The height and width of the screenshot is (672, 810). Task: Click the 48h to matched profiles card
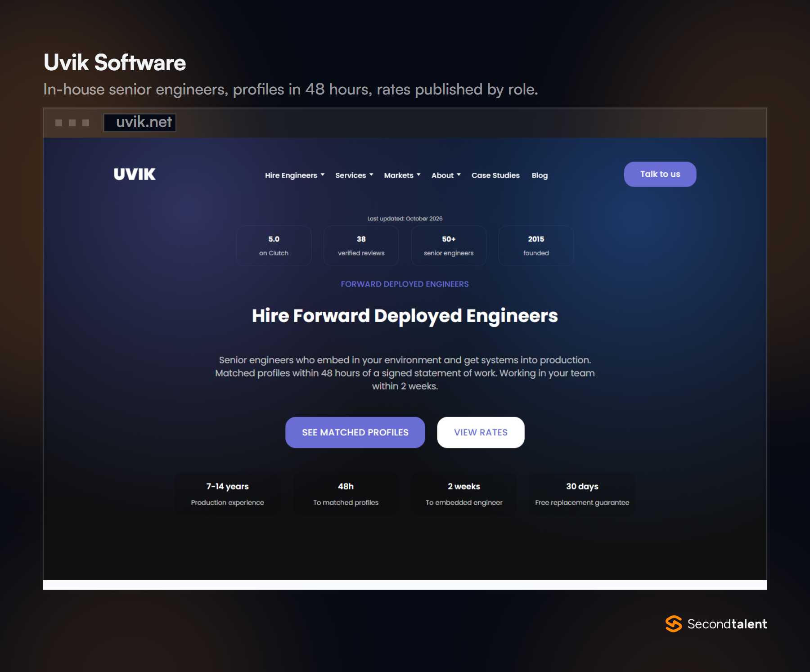pos(346,493)
